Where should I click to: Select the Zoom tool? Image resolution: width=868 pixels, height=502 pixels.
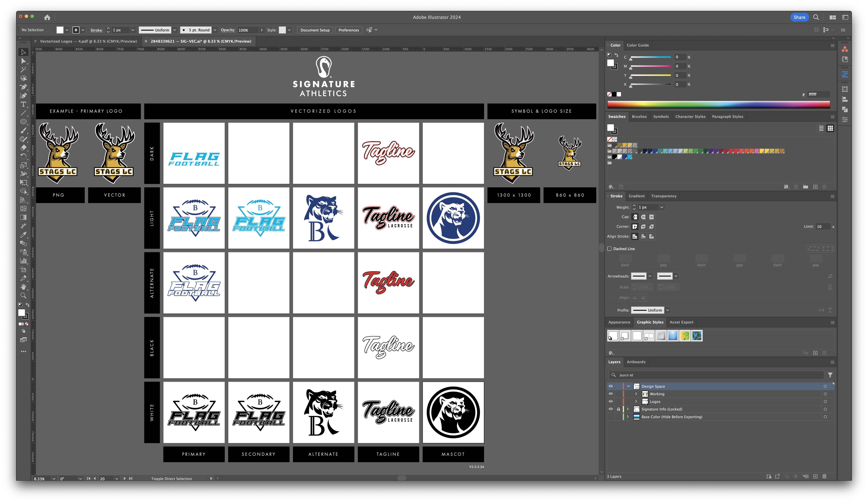tap(23, 295)
